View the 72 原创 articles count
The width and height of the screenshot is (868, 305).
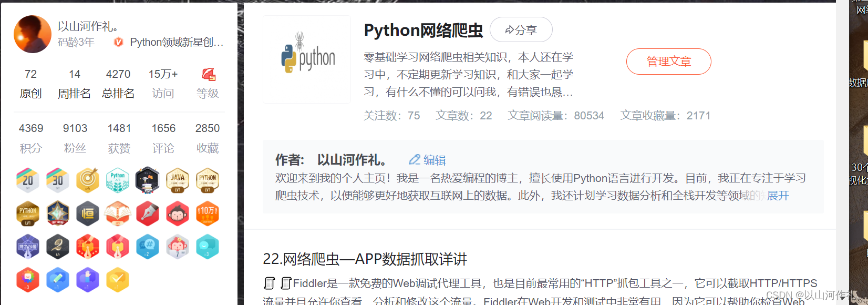(x=30, y=84)
